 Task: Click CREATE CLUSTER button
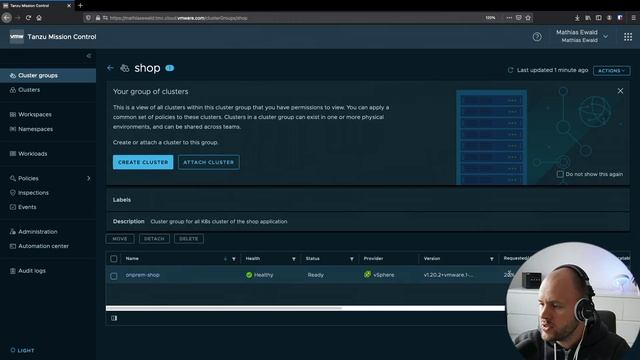pyautogui.click(x=143, y=162)
